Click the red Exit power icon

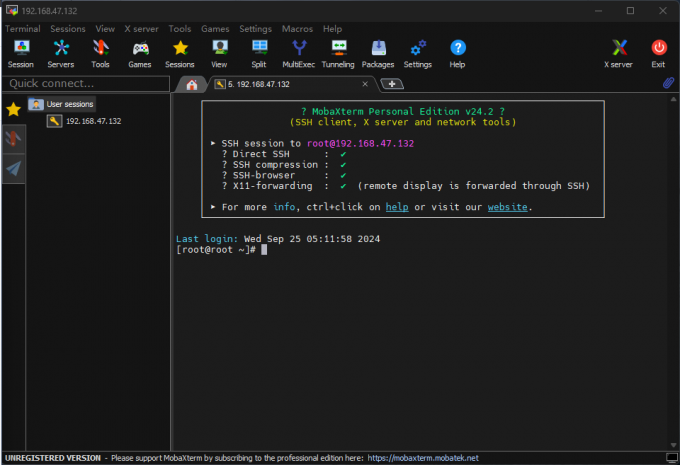(658, 54)
